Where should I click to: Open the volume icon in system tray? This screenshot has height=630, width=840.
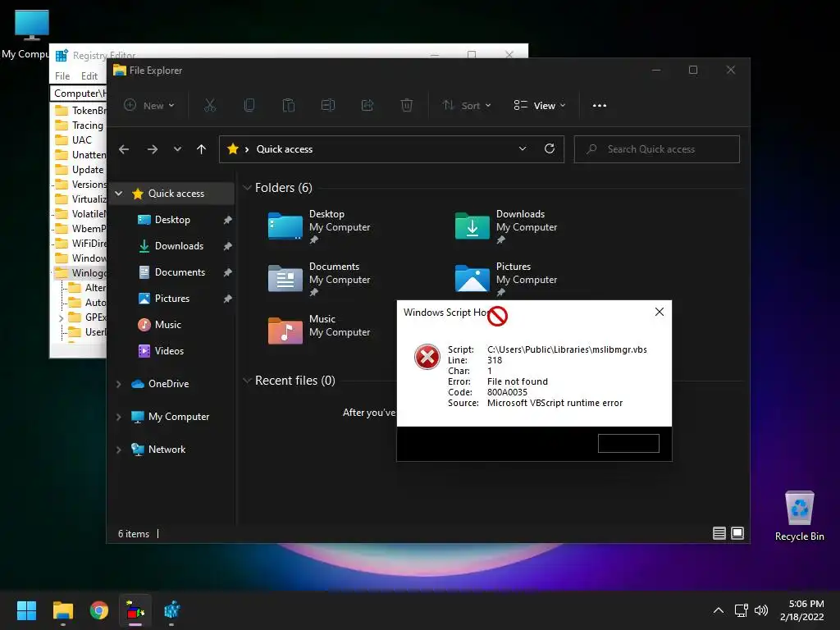pos(761,610)
